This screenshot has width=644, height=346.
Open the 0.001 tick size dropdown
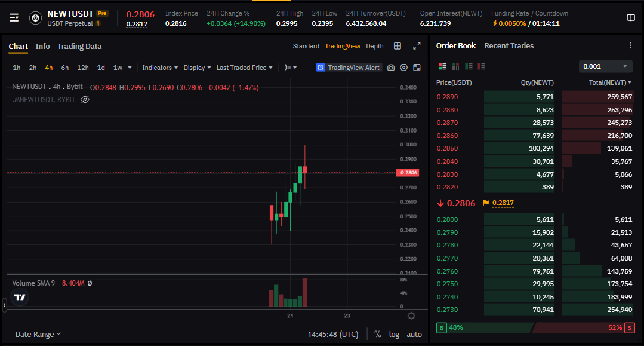[x=605, y=66]
